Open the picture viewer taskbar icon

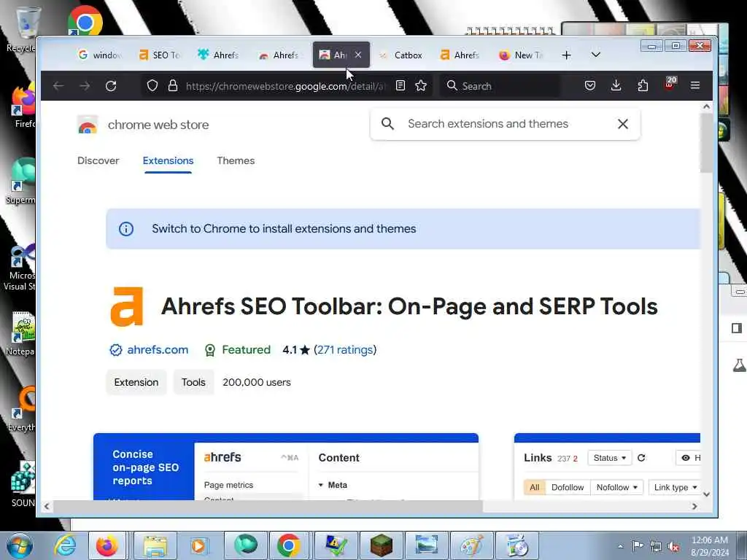click(x=426, y=545)
